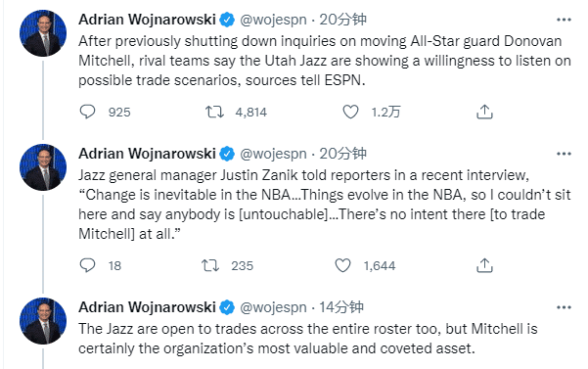Open the third tweet's 14分钟 timestamp
Screen dimensions: 588x369
point(341,307)
